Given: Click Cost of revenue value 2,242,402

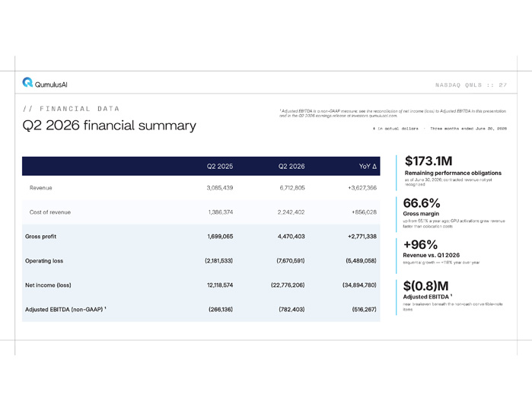Looking at the screenshot, I should (x=291, y=212).
